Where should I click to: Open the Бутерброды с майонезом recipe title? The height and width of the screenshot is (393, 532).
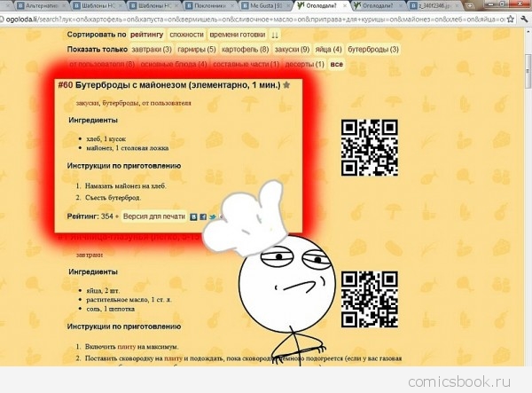pyautogui.click(x=178, y=85)
